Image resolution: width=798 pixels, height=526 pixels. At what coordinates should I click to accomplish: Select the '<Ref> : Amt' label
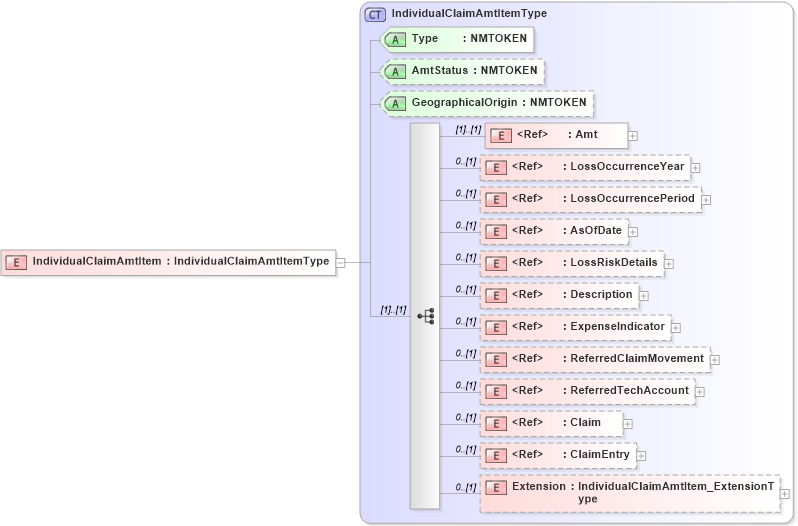(x=557, y=135)
